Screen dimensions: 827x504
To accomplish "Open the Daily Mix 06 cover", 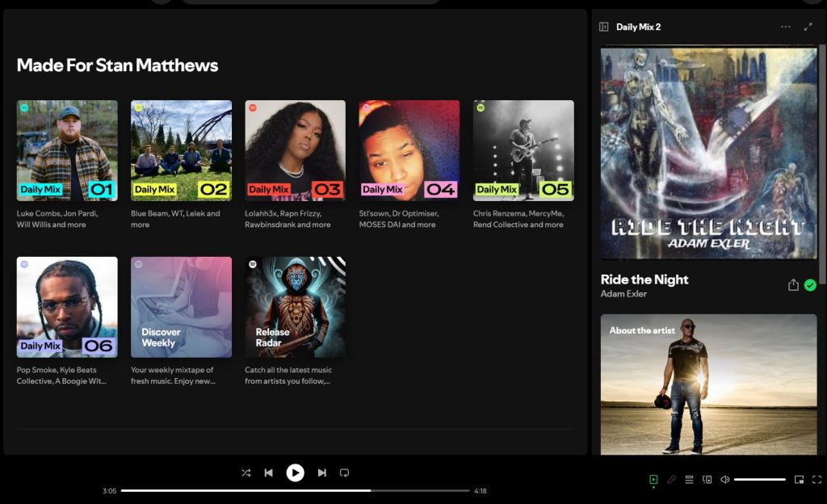I will click(x=67, y=307).
